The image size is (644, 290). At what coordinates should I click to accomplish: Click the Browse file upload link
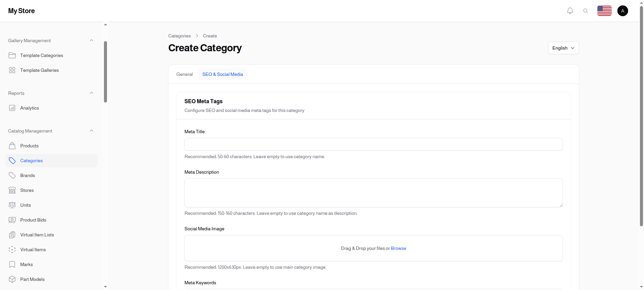point(398,248)
